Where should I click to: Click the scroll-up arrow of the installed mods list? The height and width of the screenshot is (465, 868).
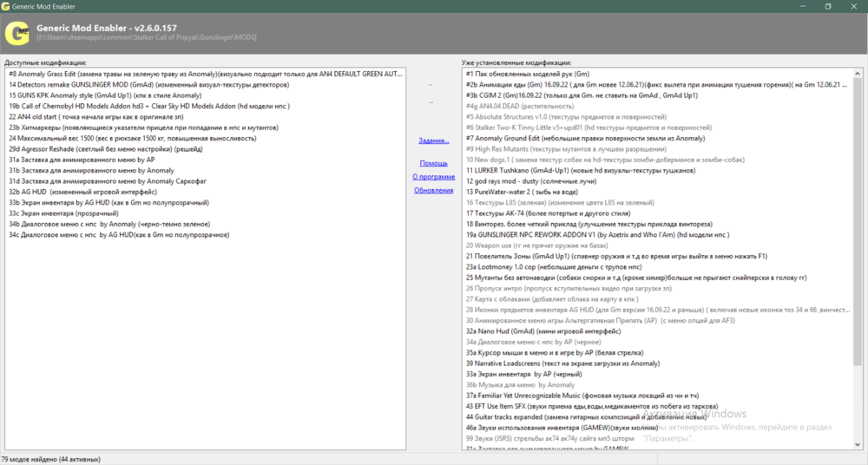(857, 75)
